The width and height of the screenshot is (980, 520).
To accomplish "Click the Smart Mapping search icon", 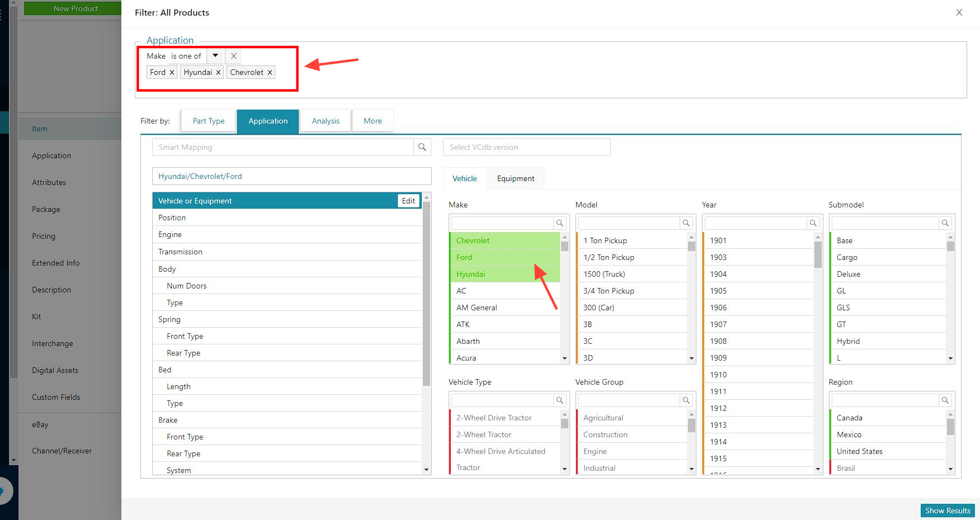I will [422, 147].
